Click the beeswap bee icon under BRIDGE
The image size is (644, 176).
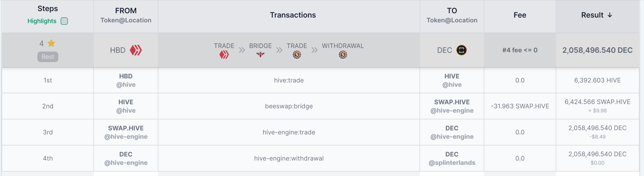coord(260,54)
